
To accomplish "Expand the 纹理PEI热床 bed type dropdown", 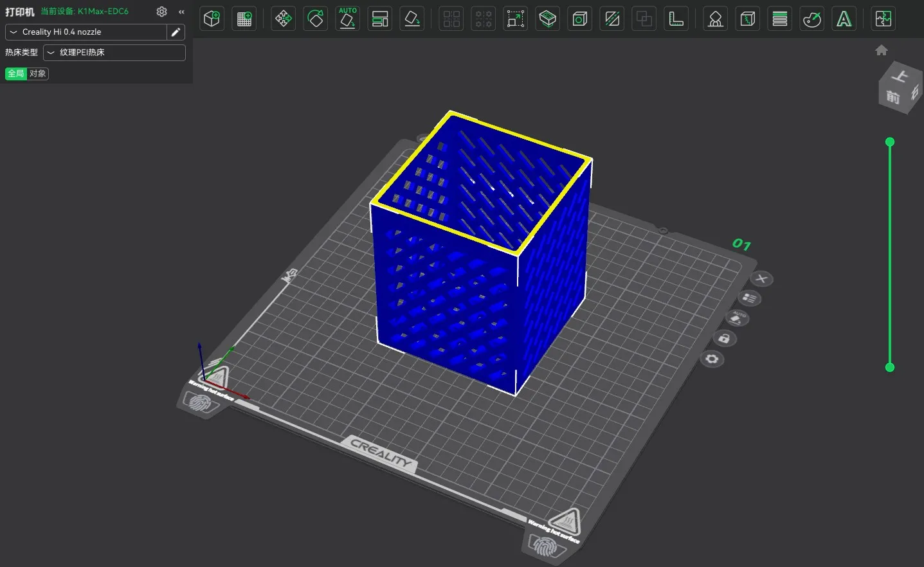I will [114, 53].
